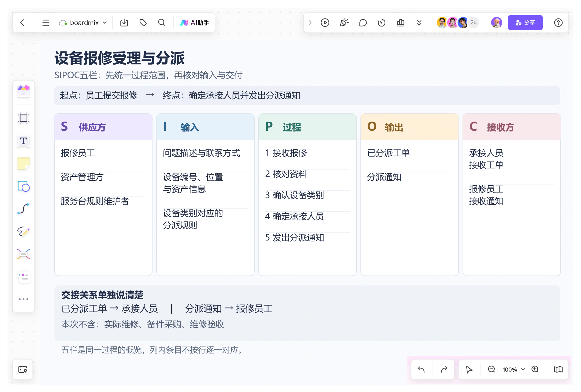Screen dimensions: 581x392
Task: Zoom out with minus magnifier
Action: (491, 370)
